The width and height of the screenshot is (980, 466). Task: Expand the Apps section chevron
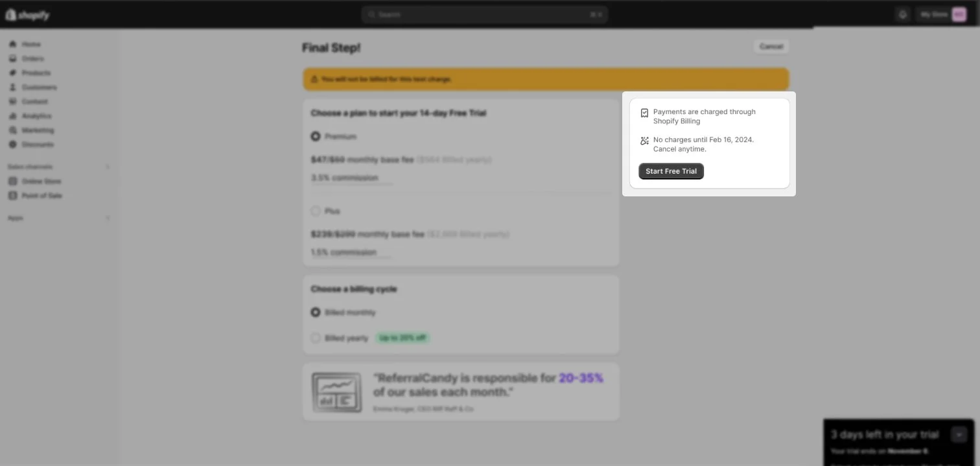click(x=108, y=218)
